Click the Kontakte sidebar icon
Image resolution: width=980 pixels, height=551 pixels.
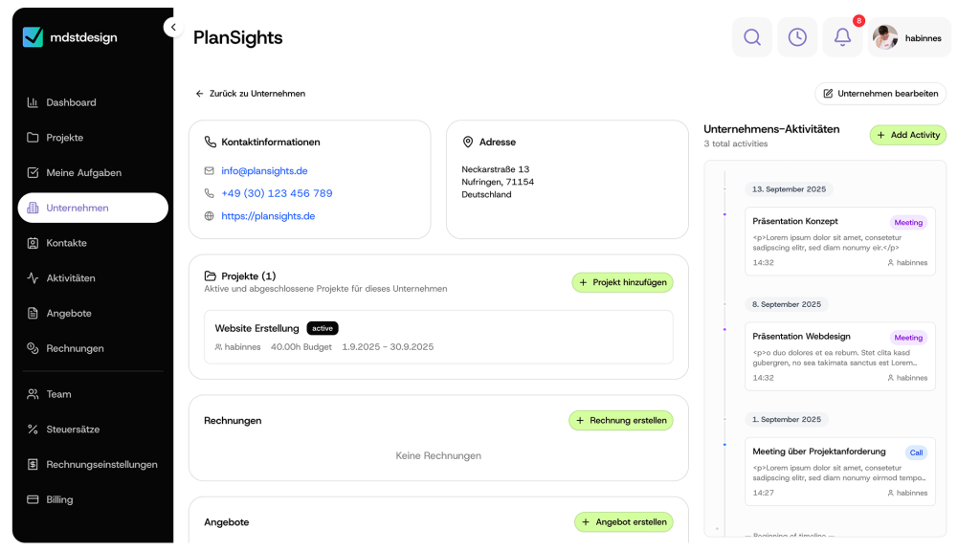(x=33, y=243)
